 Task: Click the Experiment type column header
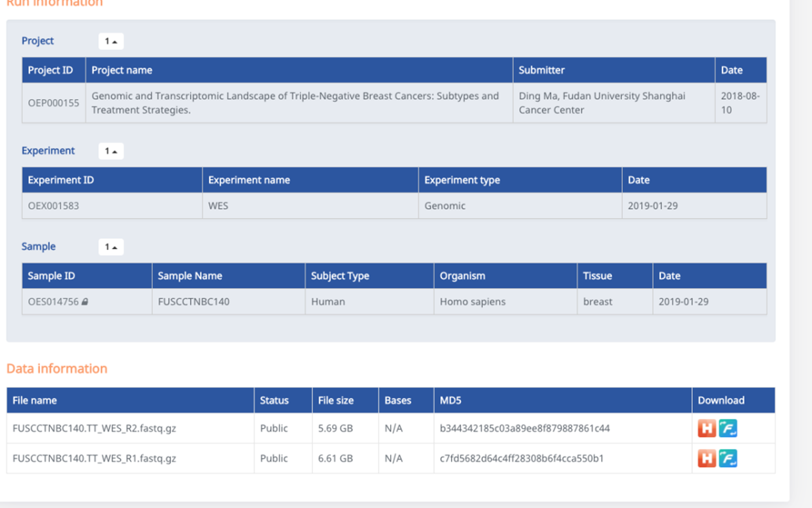pyautogui.click(x=520, y=180)
